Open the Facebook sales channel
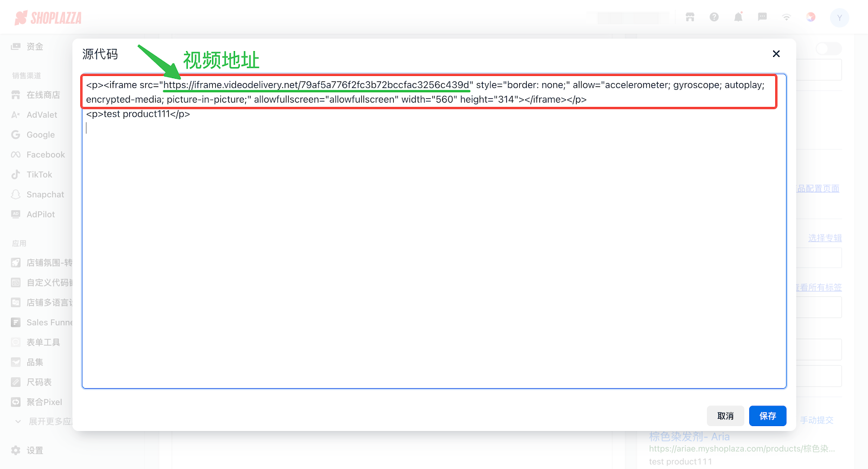The image size is (868, 469). 45,155
